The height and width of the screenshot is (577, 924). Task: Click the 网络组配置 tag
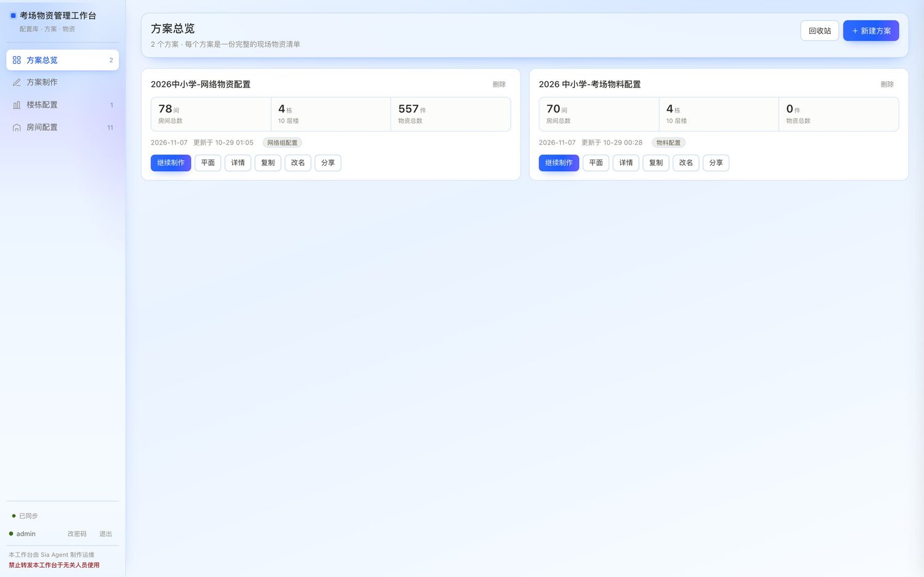[x=282, y=143]
